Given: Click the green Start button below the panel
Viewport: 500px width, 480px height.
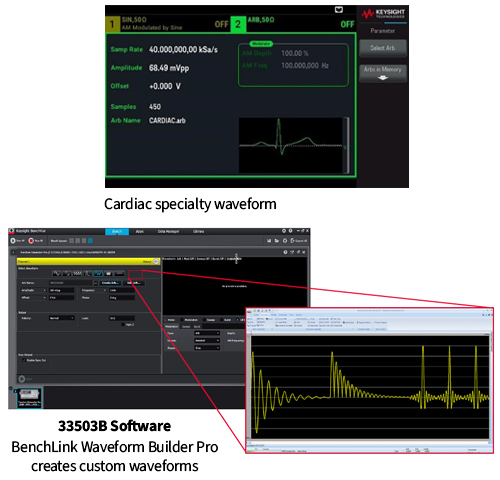Looking at the screenshot, I should point(22,379).
